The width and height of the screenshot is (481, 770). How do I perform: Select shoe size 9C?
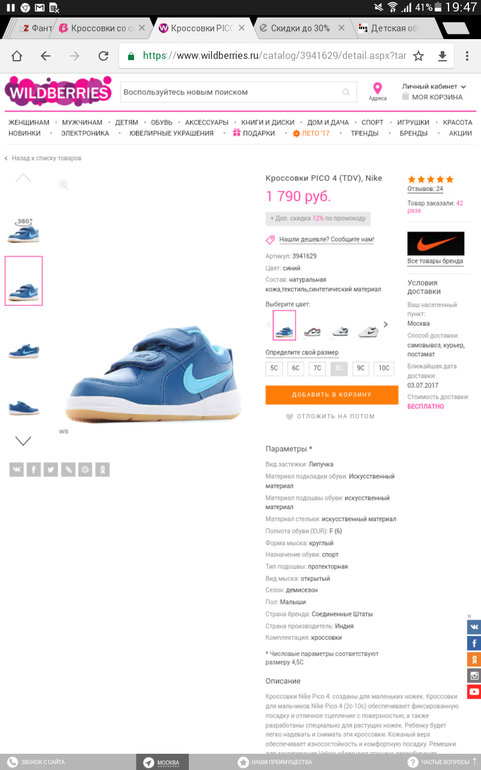[x=361, y=368]
